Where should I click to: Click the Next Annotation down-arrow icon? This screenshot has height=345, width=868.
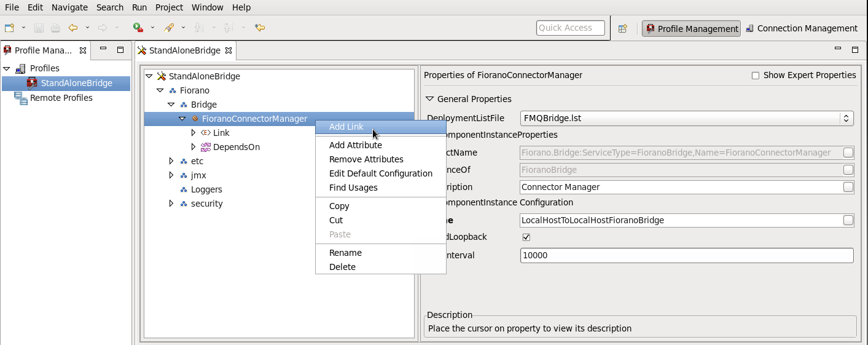(x=198, y=28)
